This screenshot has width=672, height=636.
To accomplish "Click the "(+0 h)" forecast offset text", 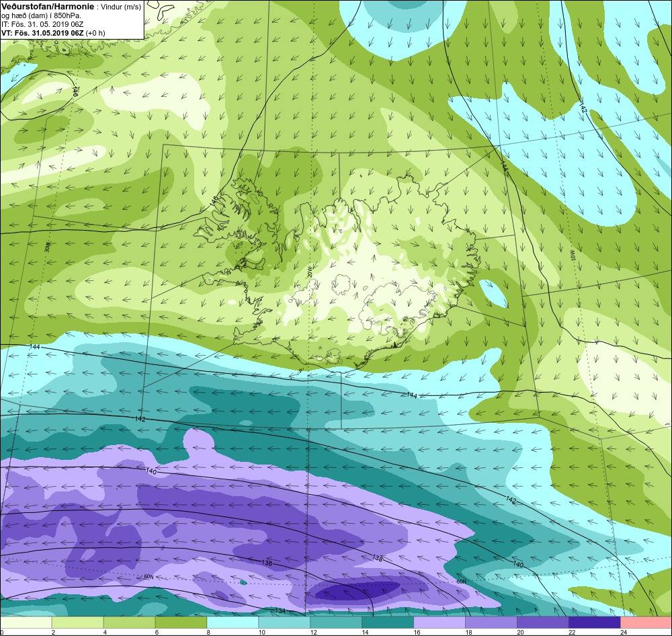I will click(x=95, y=33).
